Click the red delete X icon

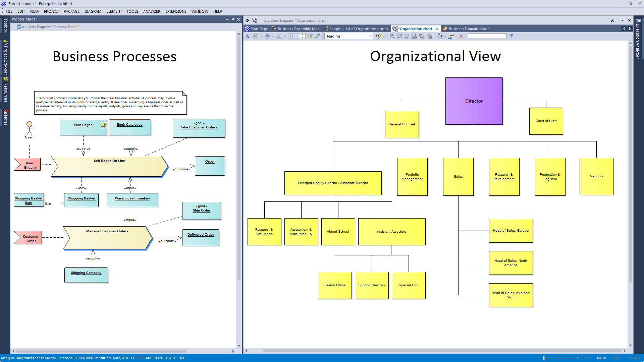click(461, 36)
